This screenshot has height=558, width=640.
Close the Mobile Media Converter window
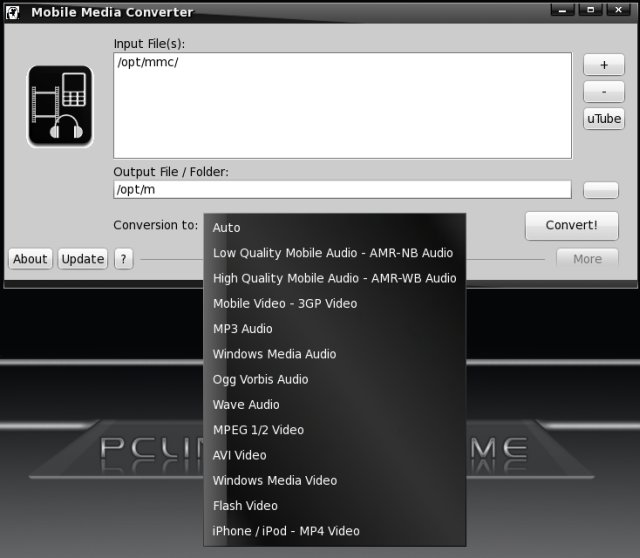pyautogui.click(x=619, y=10)
